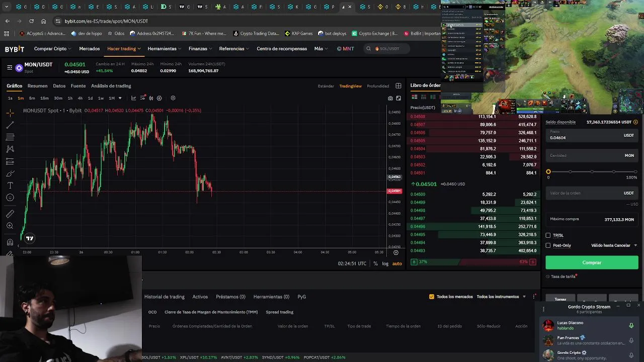
Task: Open chart settings gear in the toolbar
Action: click(x=159, y=98)
